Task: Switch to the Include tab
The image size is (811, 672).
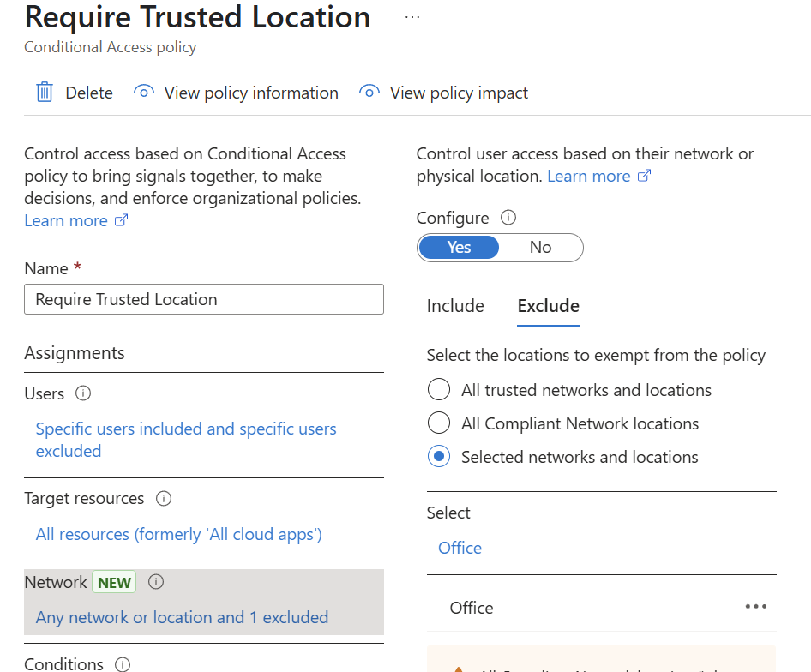Action: pyautogui.click(x=455, y=306)
